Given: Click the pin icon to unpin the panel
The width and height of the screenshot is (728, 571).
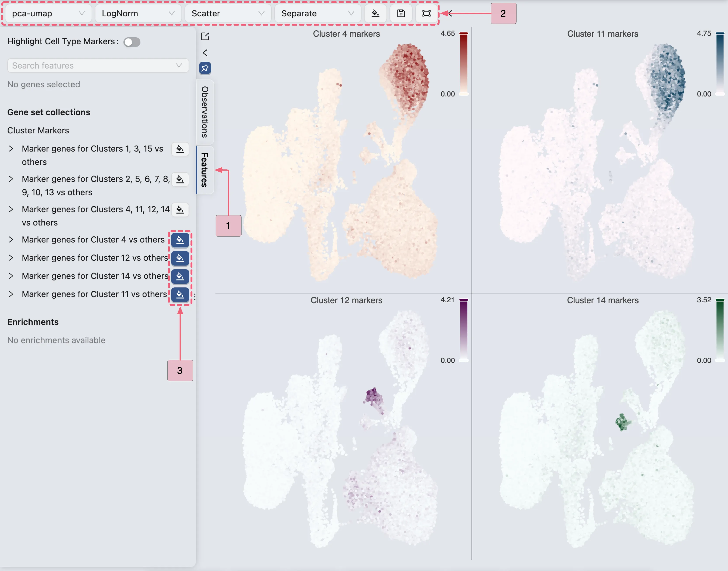Looking at the screenshot, I should tap(205, 68).
